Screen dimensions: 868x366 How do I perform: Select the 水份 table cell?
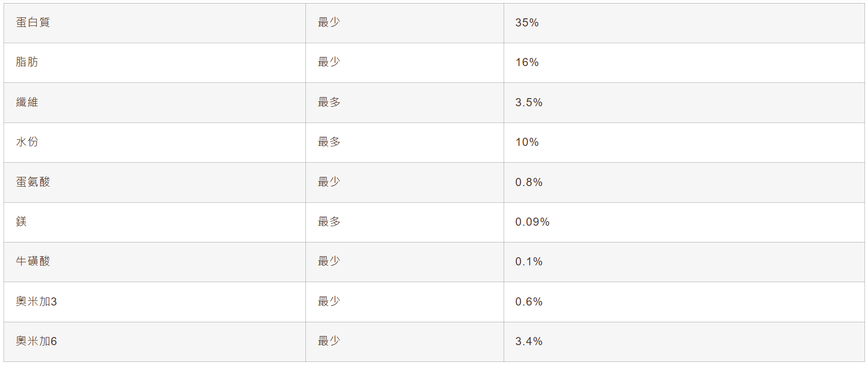27,142
